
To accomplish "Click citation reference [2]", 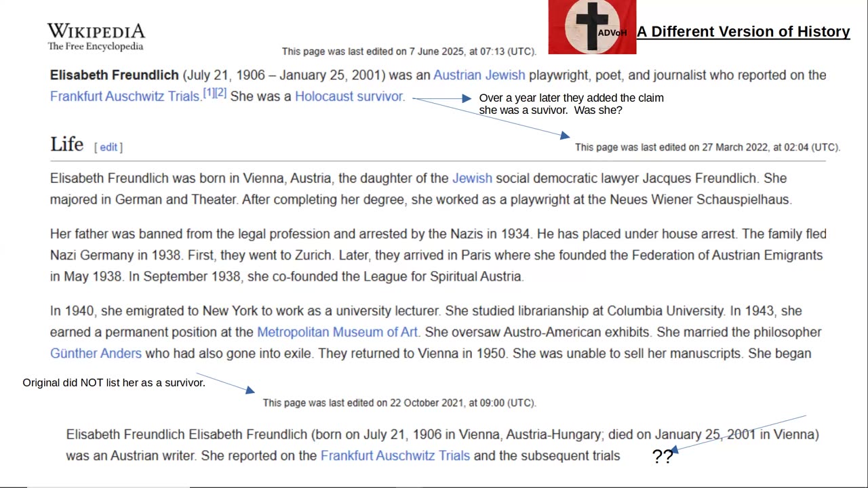I will coord(221,93).
